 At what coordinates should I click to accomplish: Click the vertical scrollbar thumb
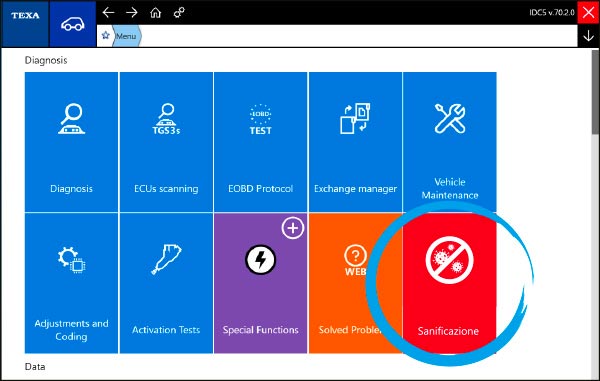(x=595, y=92)
